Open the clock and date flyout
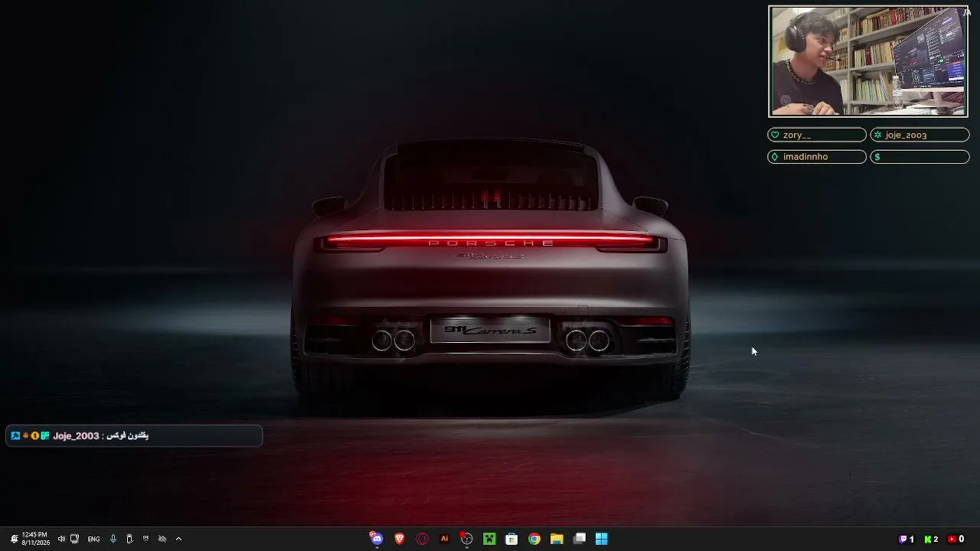This screenshot has width=980, height=551. [35, 539]
